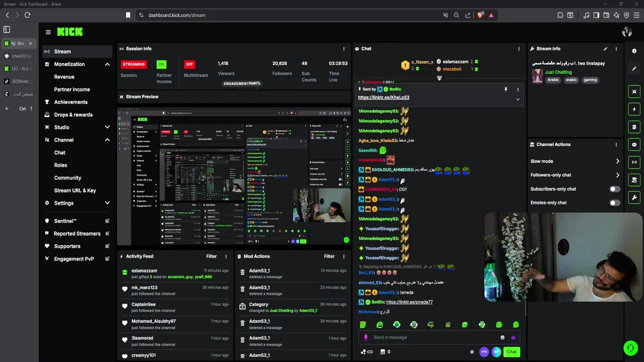Open the Mod Actions Filter
Viewport: 644px width, 362px height.
(x=329, y=256)
